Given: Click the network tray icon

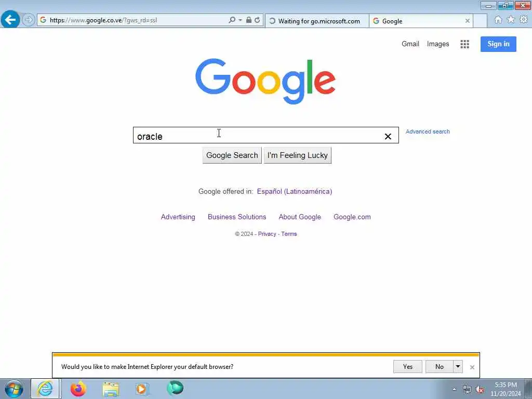Looking at the screenshot, I should (467, 389).
